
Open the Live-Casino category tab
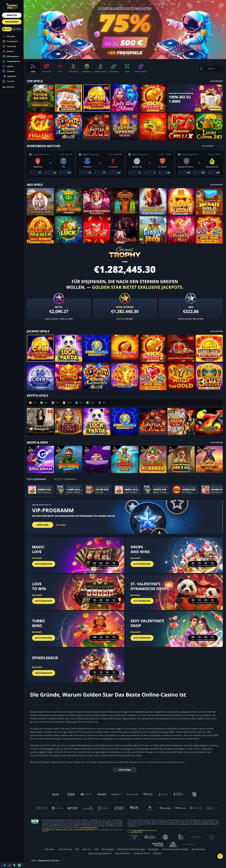[x=73, y=68]
